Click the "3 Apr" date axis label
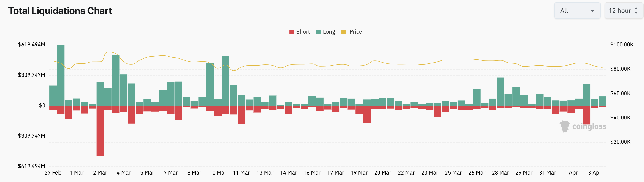The width and height of the screenshot is (644, 182). click(x=594, y=173)
